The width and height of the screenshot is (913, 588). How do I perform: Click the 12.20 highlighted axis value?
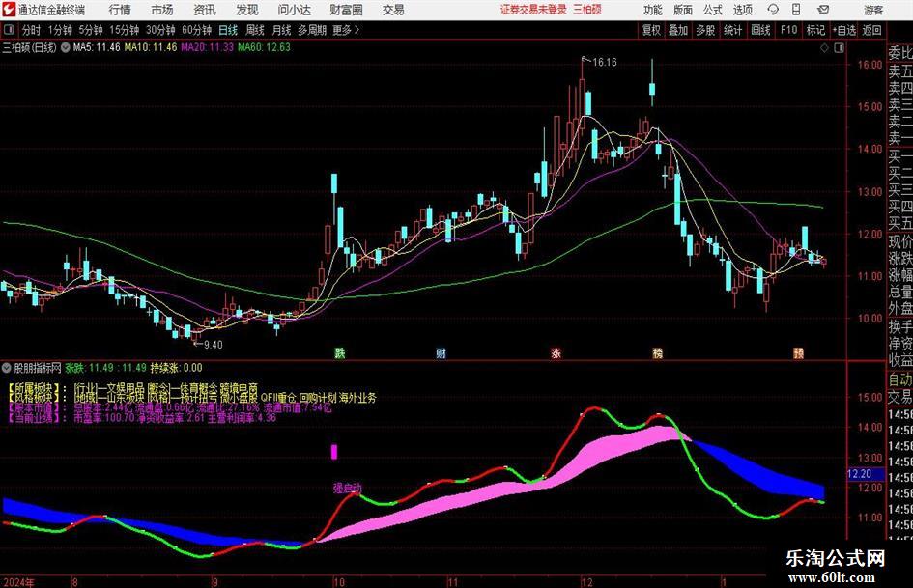tap(860, 474)
